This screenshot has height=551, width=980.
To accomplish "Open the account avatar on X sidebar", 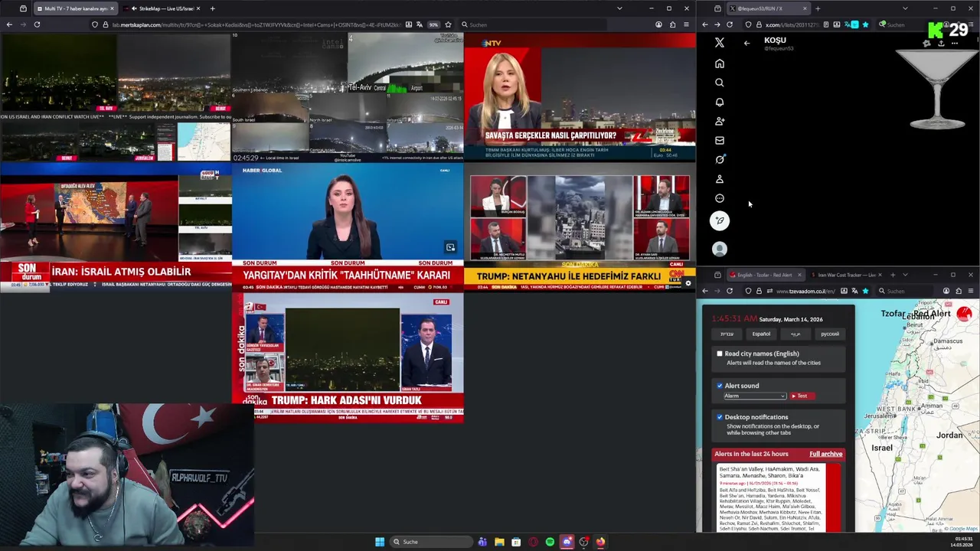I will tap(719, 249).
